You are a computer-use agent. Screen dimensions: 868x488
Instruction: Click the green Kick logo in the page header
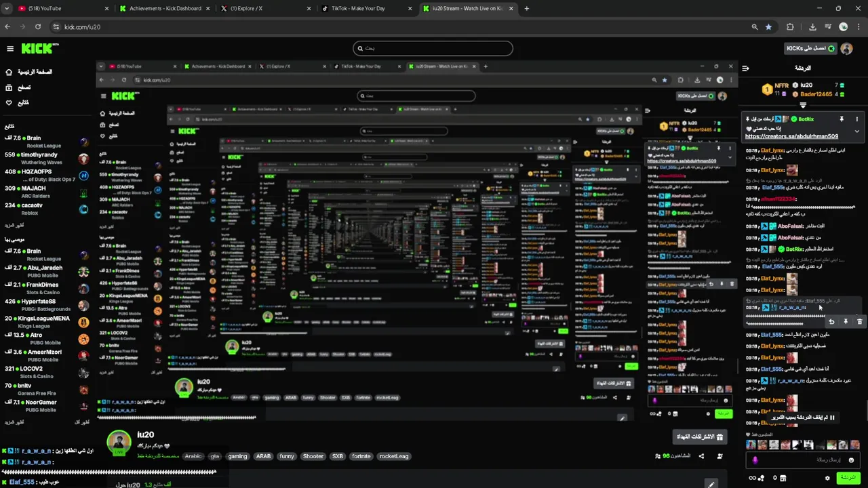pos(40,49)
